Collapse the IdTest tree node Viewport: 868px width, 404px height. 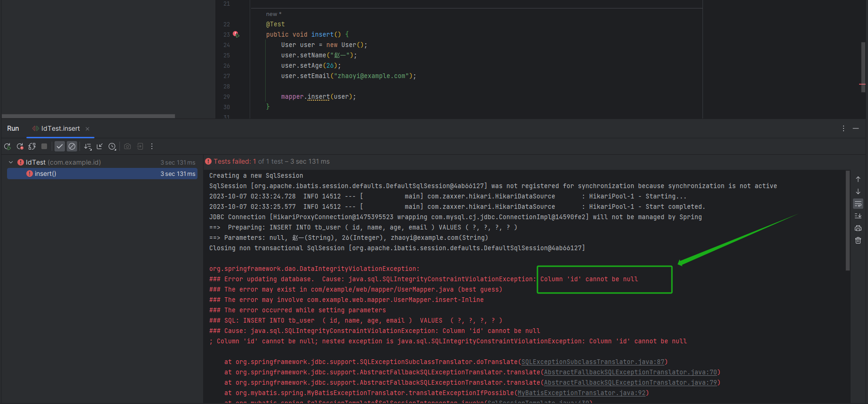[x=11, y=162]
